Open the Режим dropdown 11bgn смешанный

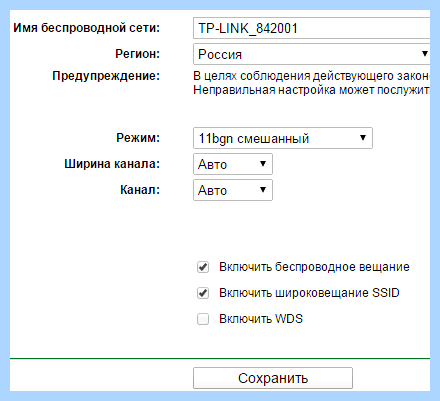coord(283,138)
